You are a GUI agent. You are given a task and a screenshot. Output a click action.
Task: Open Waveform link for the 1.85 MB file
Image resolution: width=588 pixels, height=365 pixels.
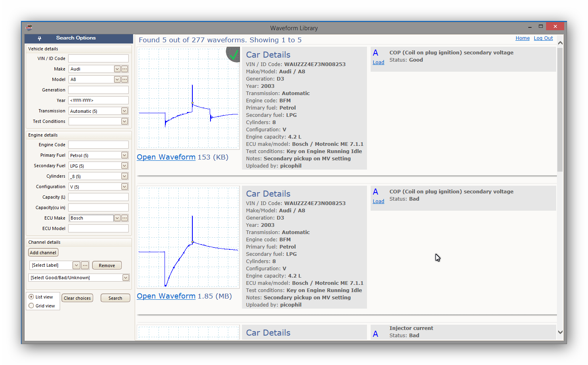(166, 296)
